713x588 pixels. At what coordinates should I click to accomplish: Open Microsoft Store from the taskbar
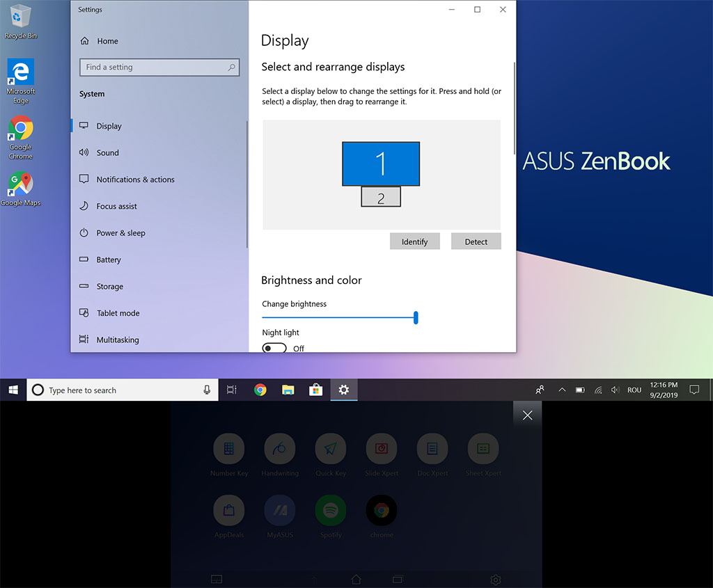pyautogui.click(x=315, y=390)
